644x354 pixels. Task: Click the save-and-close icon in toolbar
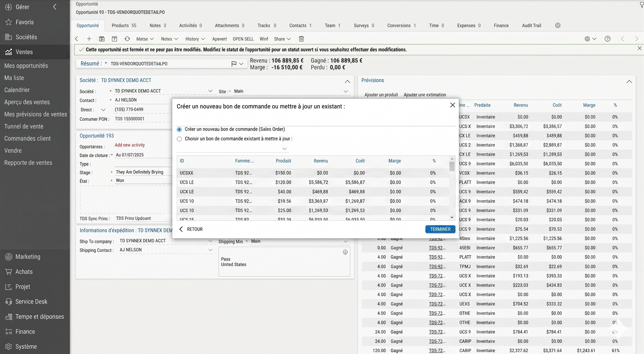pyautogui.click(x=114, y=39)
